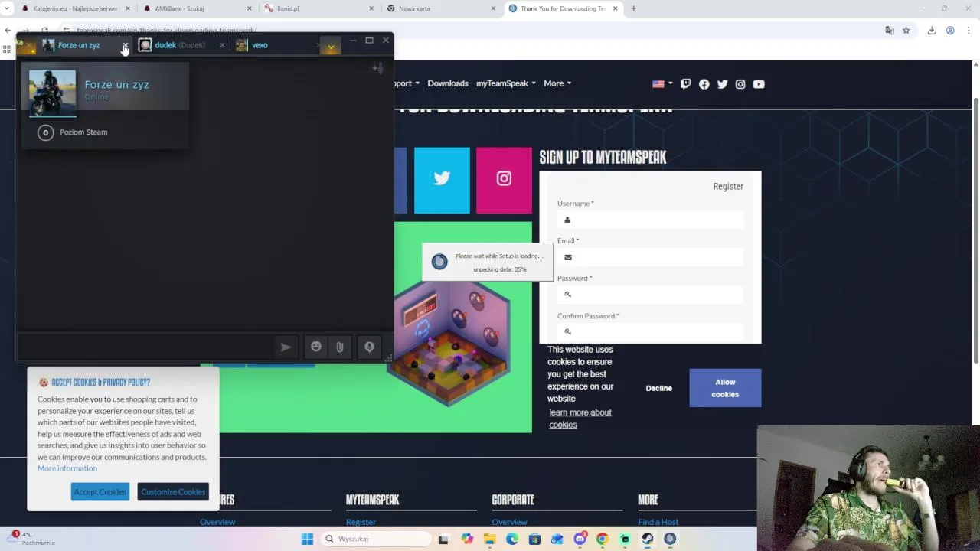Click Decline on the cookie notice
Image resolution: width=980 pixels, height=551 pixels.
(658, 388)
